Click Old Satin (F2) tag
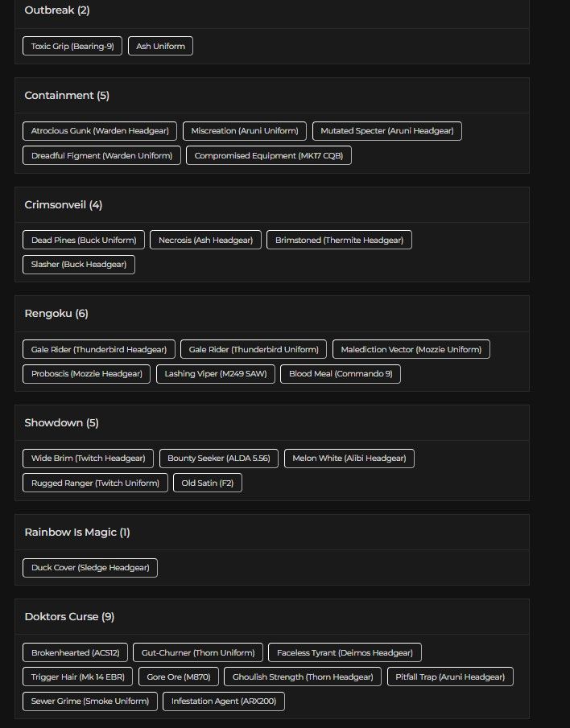Image resolution: width=570 pixels, height=728 pixels. (208, 483)
